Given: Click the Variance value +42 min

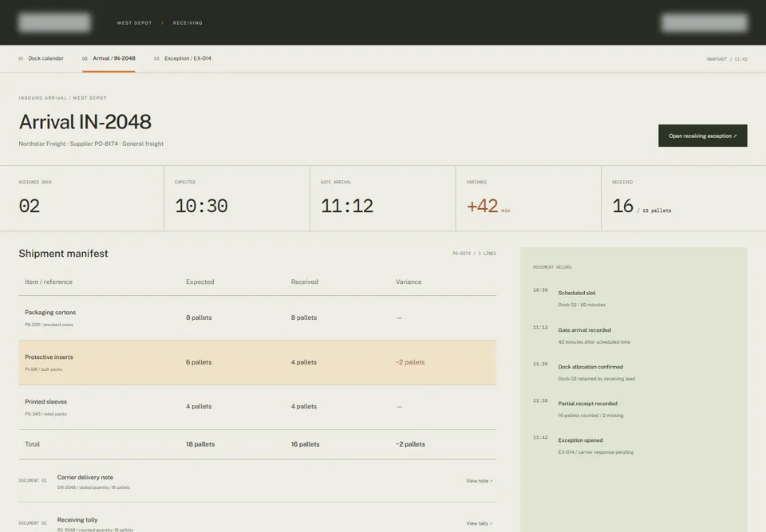Looking at the screenshot, I should pos(488,206).
